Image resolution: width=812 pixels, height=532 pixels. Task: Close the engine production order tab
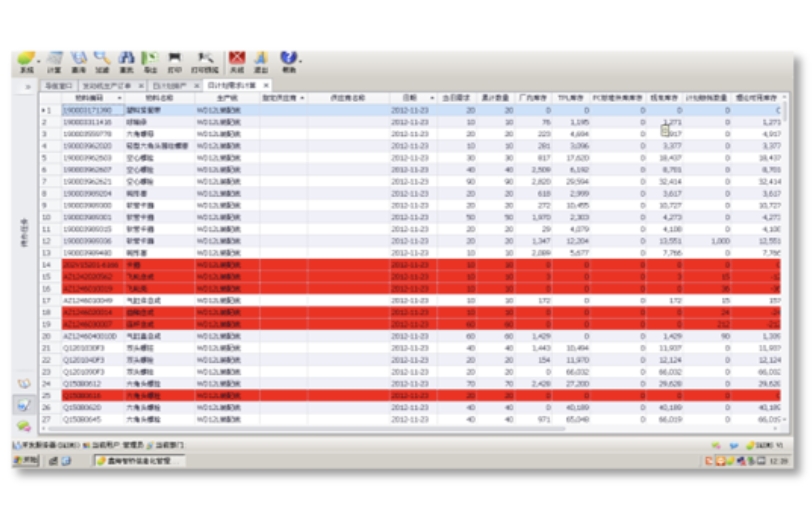141,86
